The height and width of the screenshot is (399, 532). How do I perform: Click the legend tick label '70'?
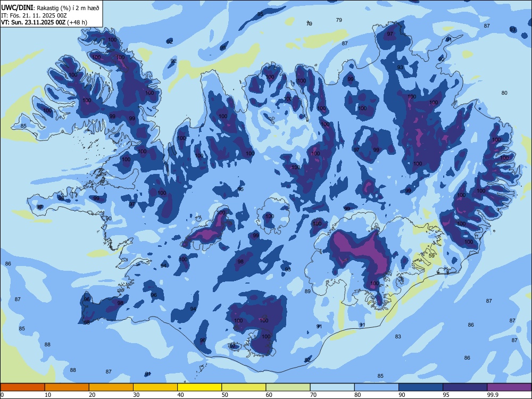tap(313, 395)
